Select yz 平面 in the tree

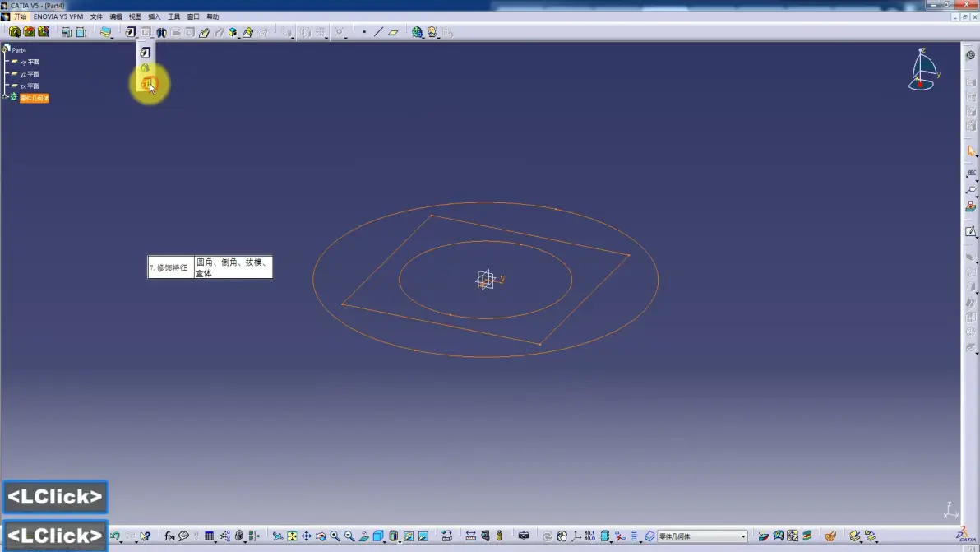(30, 74)
